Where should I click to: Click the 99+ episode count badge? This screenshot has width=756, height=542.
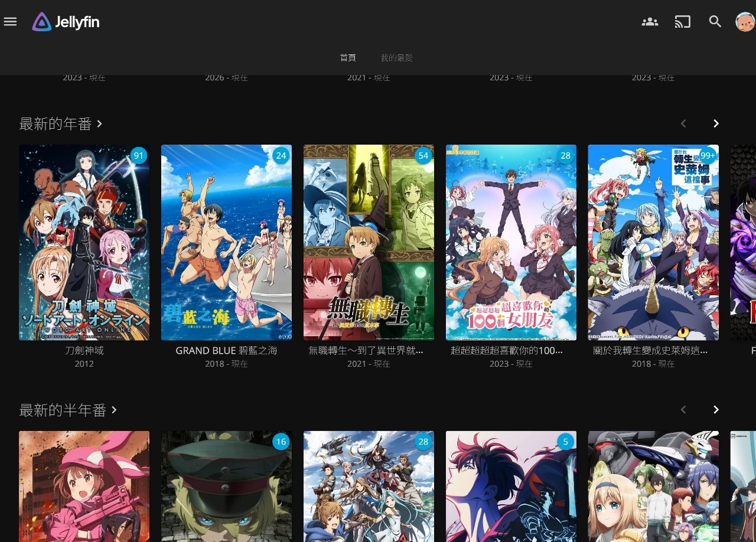pyautogui.click(x=707, y=156)
